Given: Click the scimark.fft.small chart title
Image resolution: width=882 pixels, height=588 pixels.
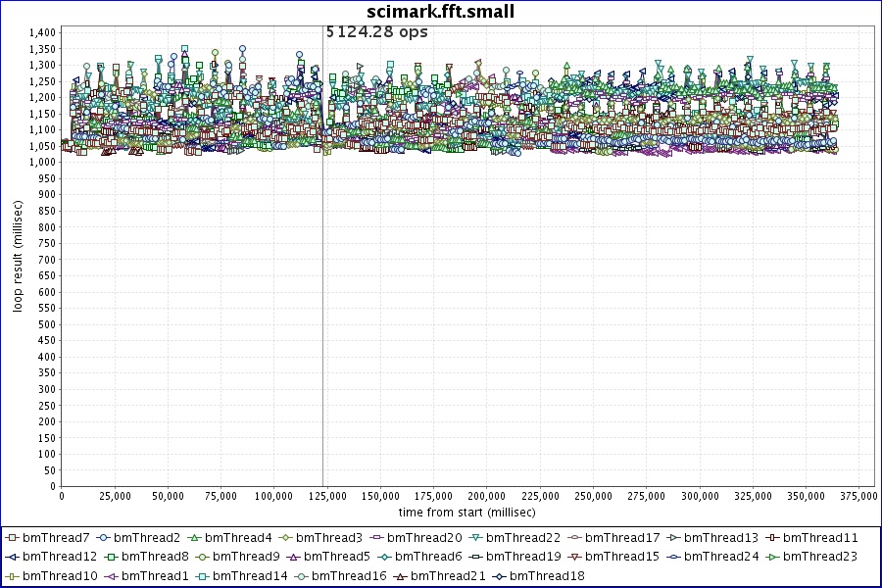Looking at the screenshot, I should point(440,11).
